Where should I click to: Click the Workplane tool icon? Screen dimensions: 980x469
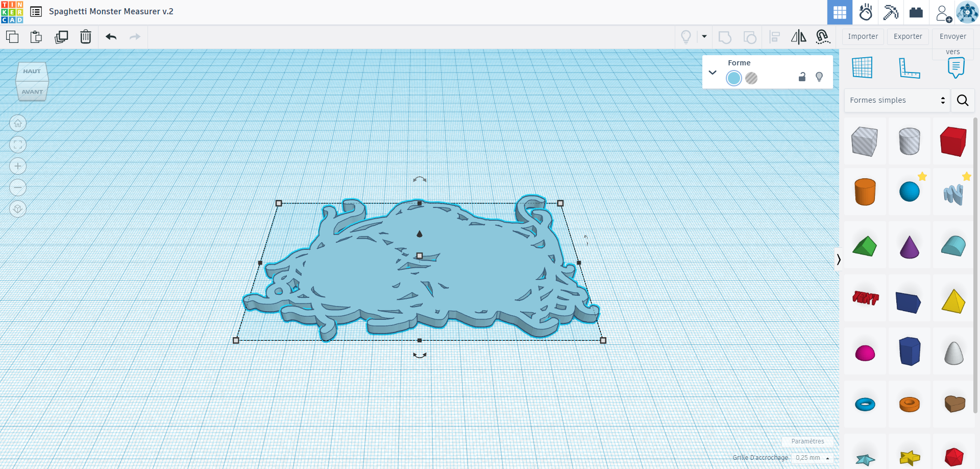(862, 67)
